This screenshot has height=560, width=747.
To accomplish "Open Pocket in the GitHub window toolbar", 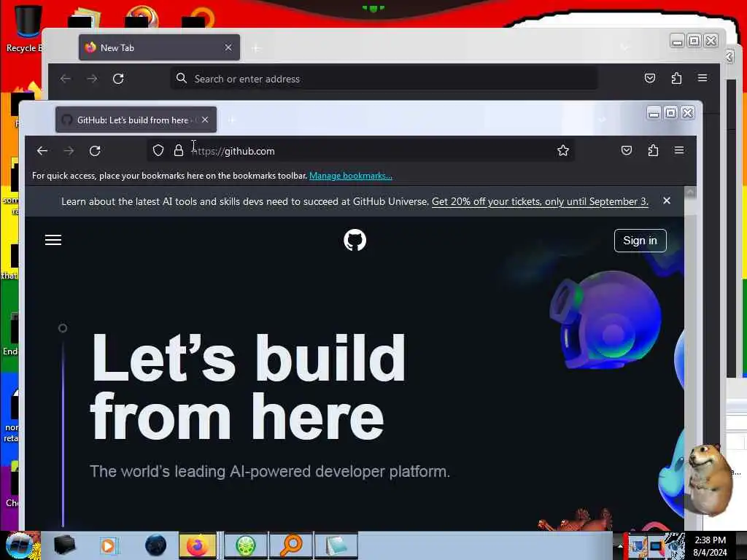I will coord(627,150).
